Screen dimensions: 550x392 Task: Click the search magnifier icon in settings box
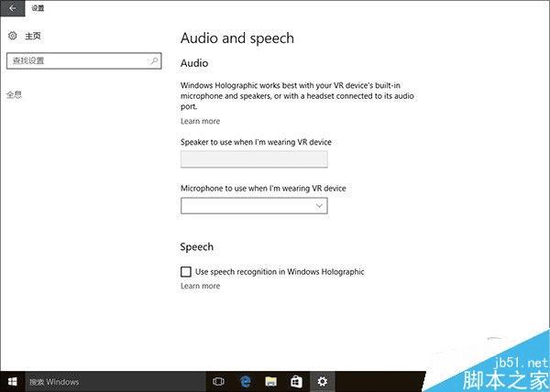(154, 61)
